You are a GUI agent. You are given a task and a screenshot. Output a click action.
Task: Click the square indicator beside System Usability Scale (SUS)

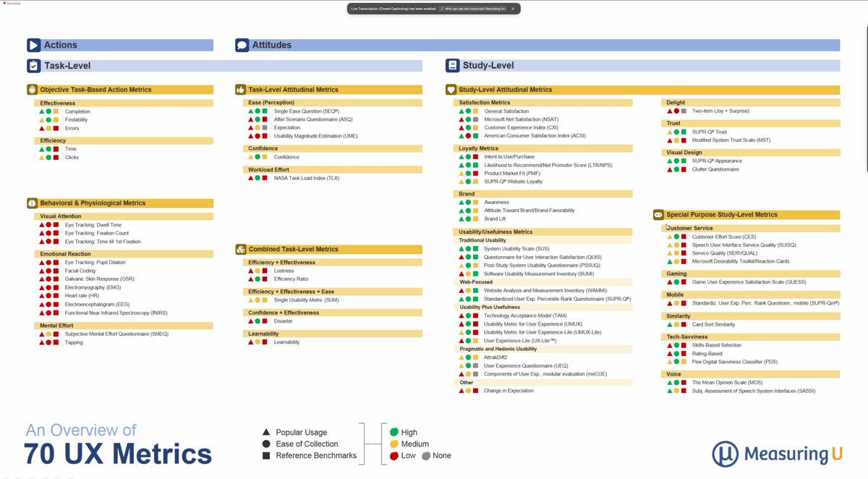click(476, 249)
